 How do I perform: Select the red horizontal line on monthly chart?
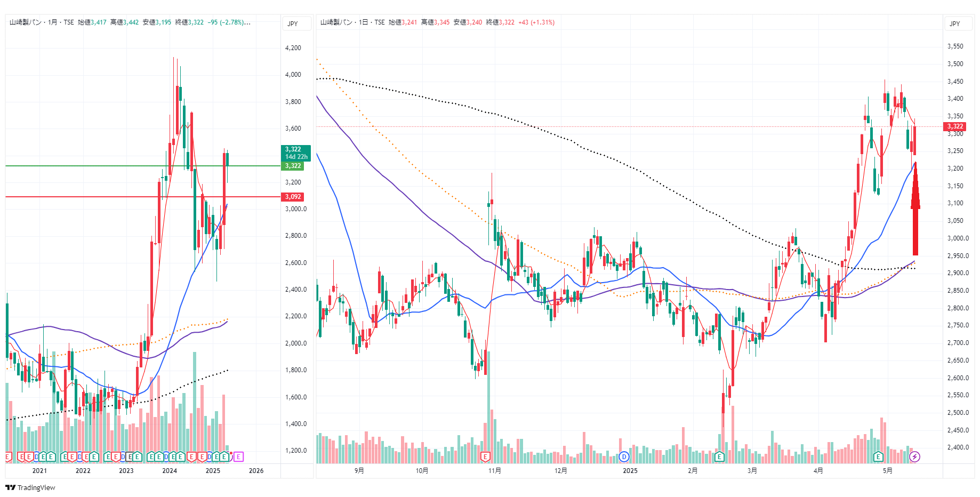pos(143,197)
